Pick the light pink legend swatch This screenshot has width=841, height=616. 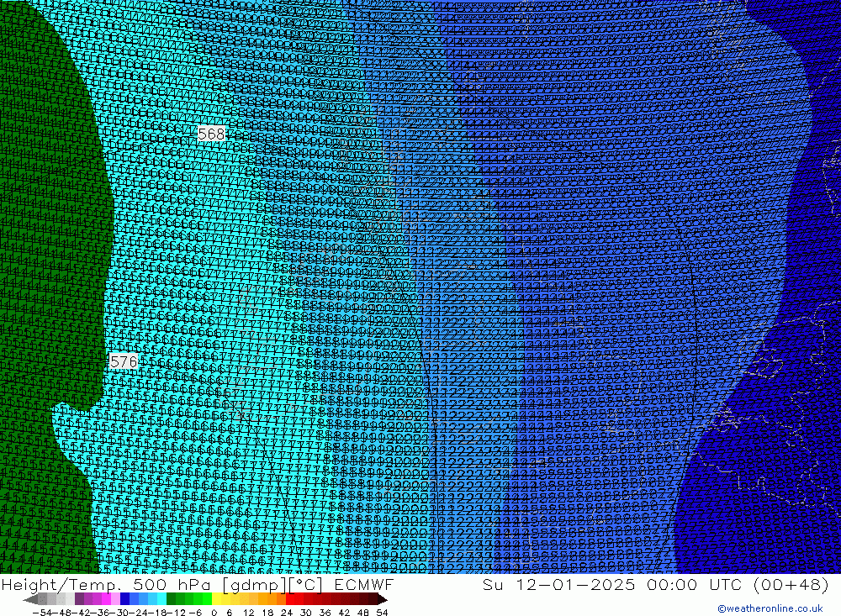[115, 599]
